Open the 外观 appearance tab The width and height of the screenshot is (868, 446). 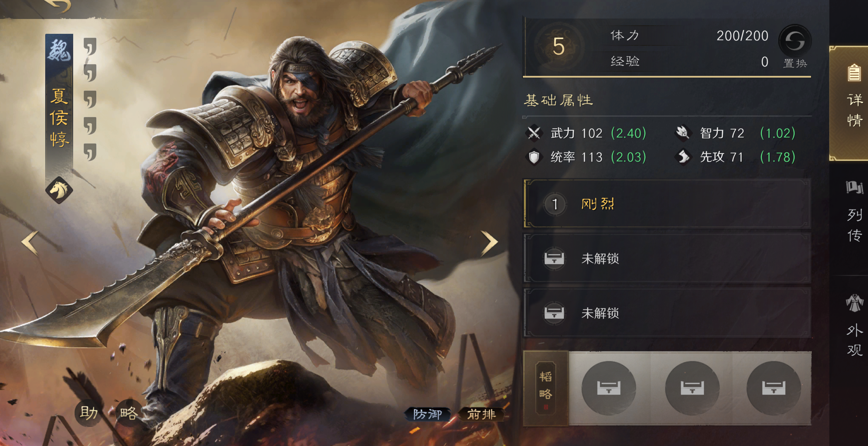[854, 326]
